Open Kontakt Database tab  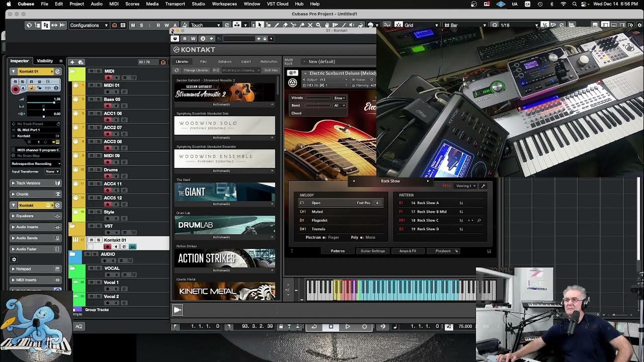point(224,61)
